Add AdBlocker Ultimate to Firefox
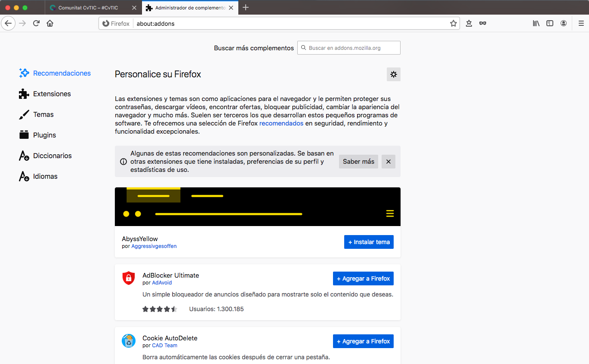 363,278
